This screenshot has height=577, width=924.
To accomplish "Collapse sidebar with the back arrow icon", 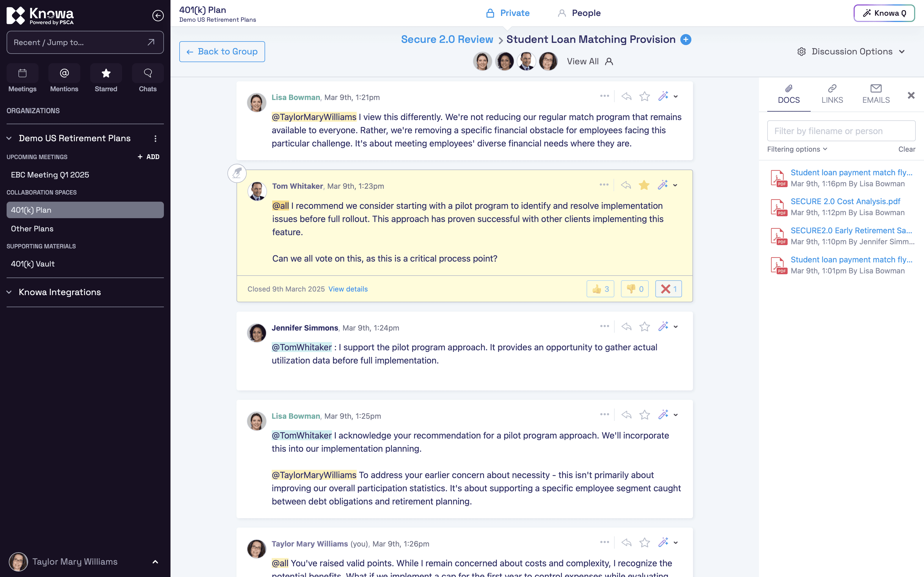I will [x=158, y=16].
